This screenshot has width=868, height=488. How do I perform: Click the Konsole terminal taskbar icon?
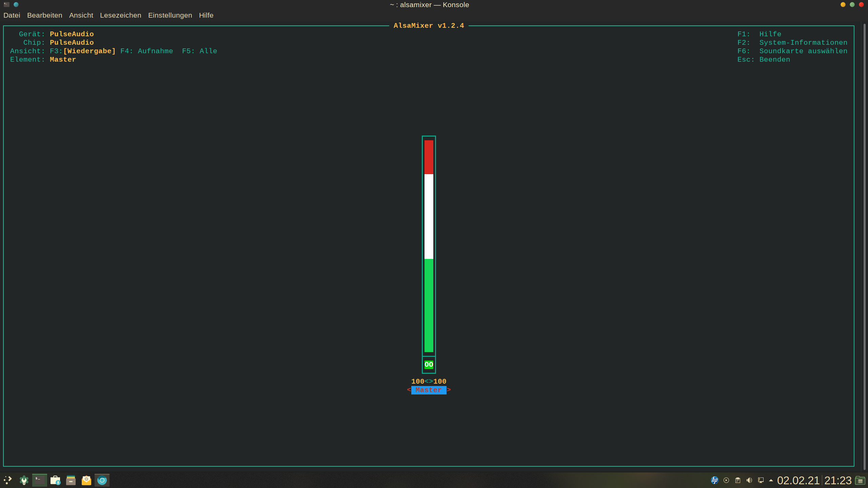(39, 480)
